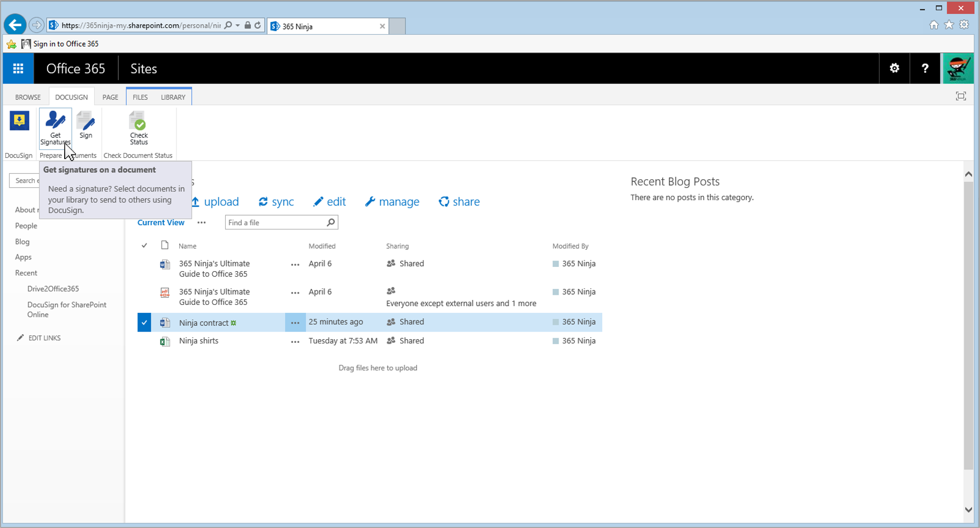
Task: Switch to the BROWSE ribbon tab
Action: (28, 97)
